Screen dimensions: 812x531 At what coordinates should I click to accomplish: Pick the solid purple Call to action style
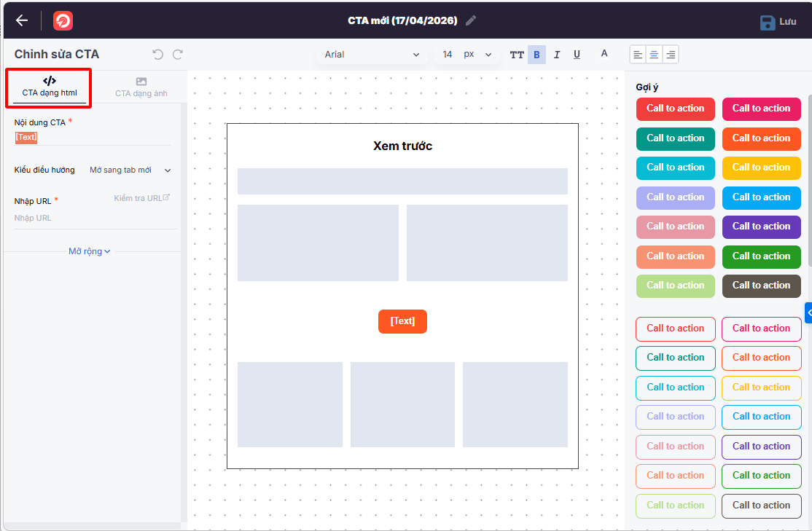[x=761, y=227]
